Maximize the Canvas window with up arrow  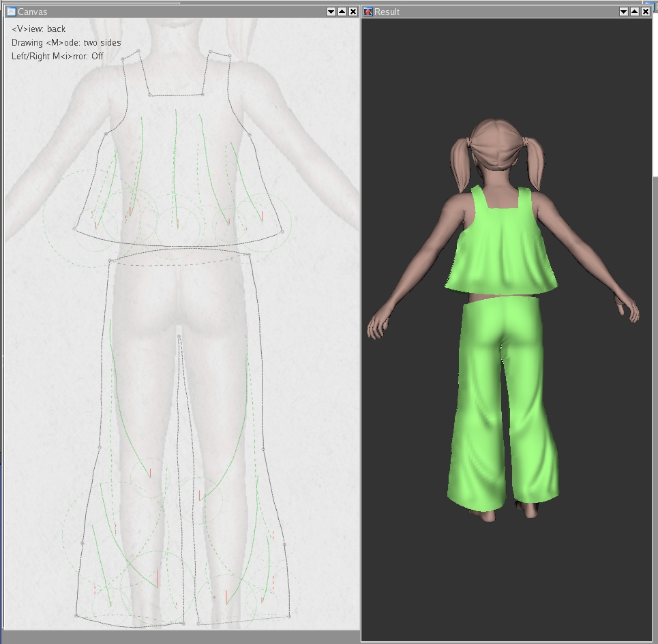tap(342, 12)
